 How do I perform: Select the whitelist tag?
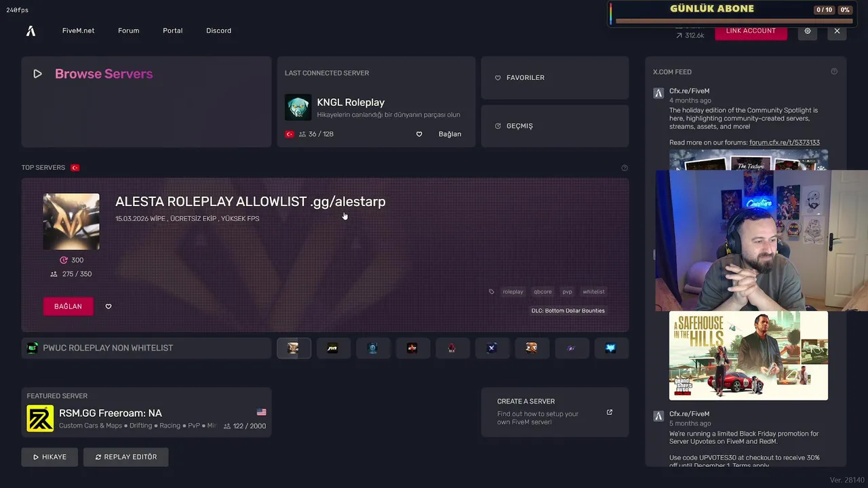click(593, 291)
